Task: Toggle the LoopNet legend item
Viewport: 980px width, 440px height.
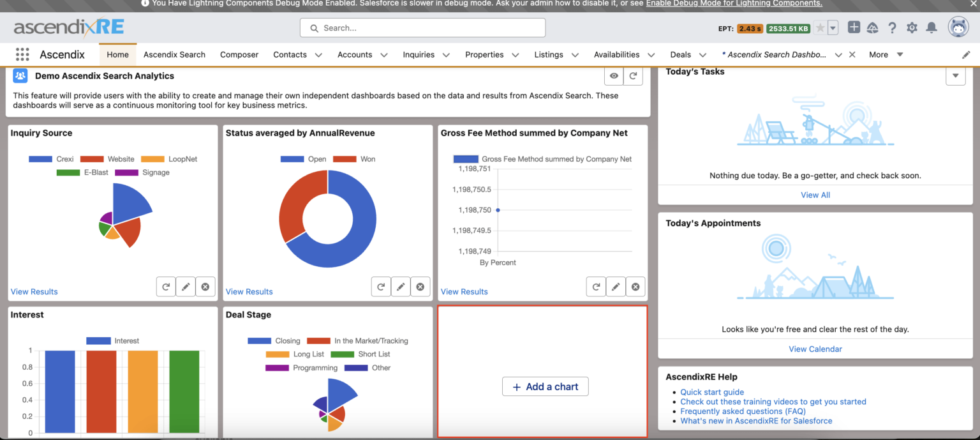Action: (x=169, y=159)
